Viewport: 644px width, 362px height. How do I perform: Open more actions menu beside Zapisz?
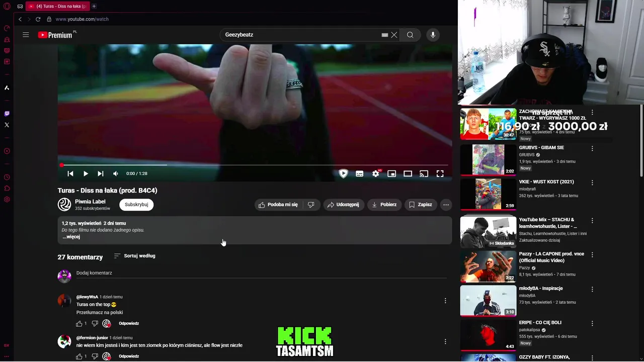pos(446,205)
